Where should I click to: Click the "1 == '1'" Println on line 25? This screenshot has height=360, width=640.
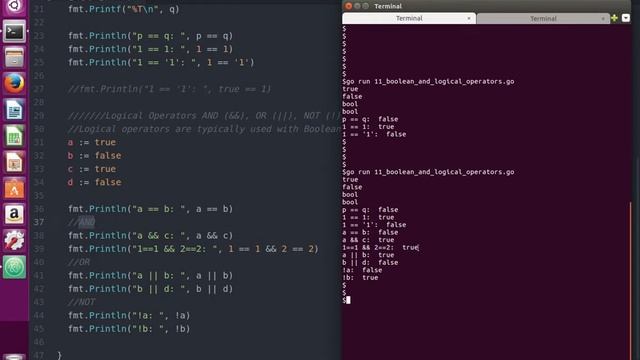pos(161,62)
